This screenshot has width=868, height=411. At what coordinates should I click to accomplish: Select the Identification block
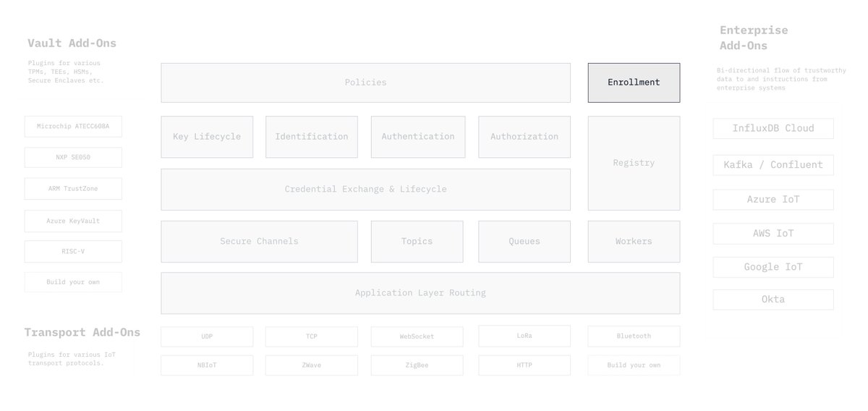[x=311, y=137]
